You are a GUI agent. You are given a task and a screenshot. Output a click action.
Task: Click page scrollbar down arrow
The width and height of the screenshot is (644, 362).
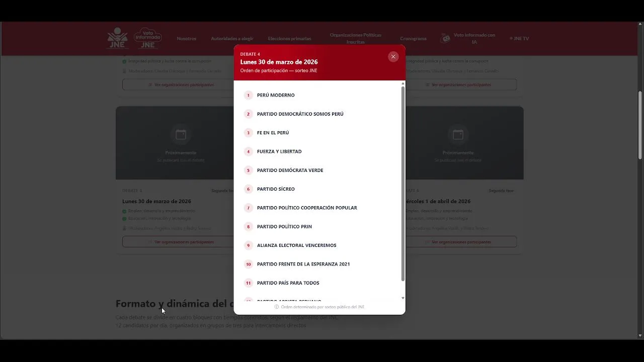click(640, 335)
